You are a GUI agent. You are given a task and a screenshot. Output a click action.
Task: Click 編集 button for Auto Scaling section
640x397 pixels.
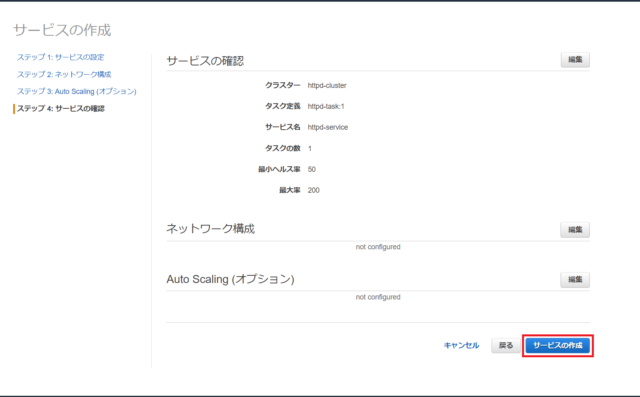[x=575, y=279]
